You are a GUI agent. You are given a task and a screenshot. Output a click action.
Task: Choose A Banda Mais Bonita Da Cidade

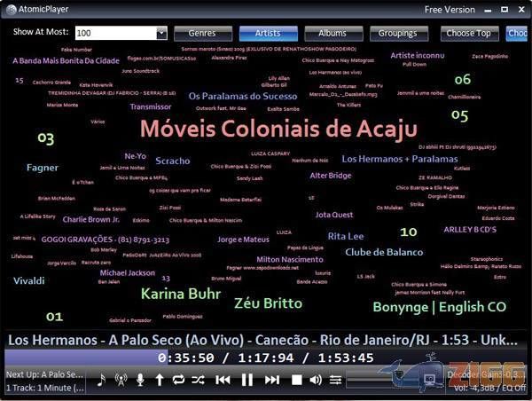(66, 61)
